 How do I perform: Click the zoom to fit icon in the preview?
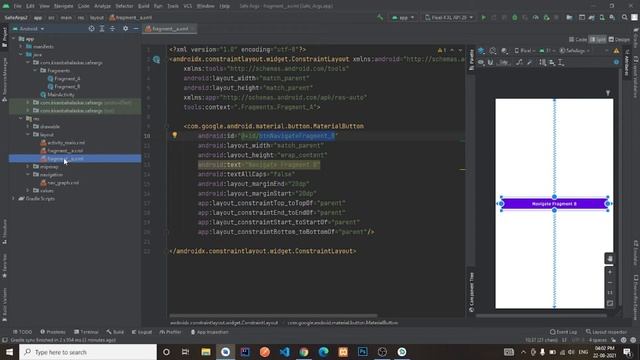point(610,303)
